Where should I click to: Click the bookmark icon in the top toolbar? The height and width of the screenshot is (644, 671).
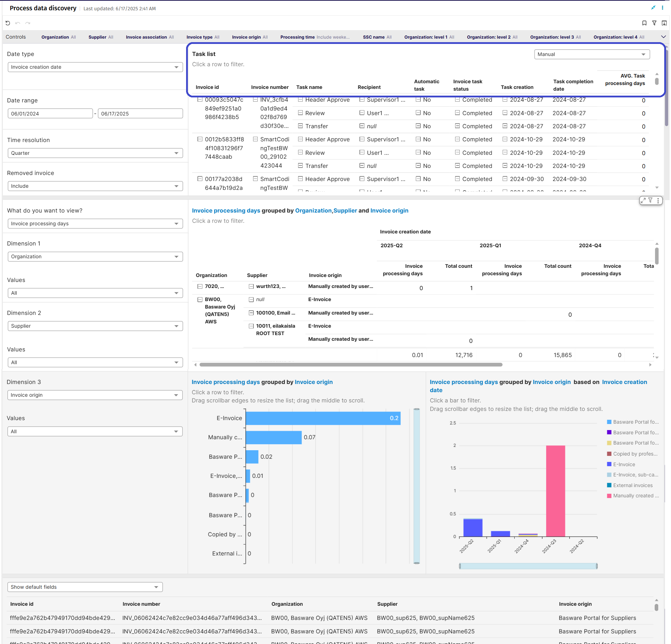[644, 23]
